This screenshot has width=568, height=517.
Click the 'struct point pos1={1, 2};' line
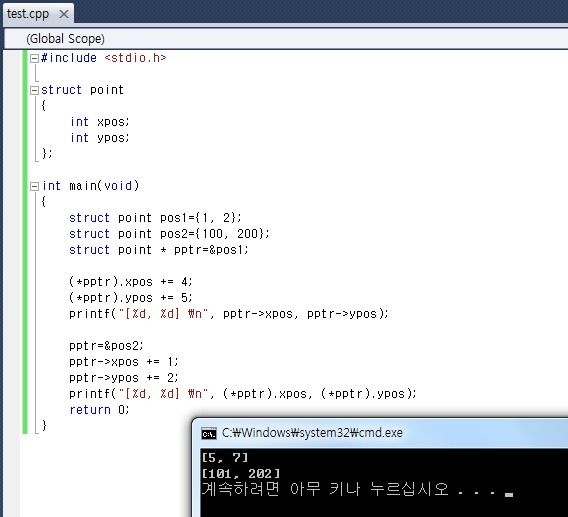point(155,218)
